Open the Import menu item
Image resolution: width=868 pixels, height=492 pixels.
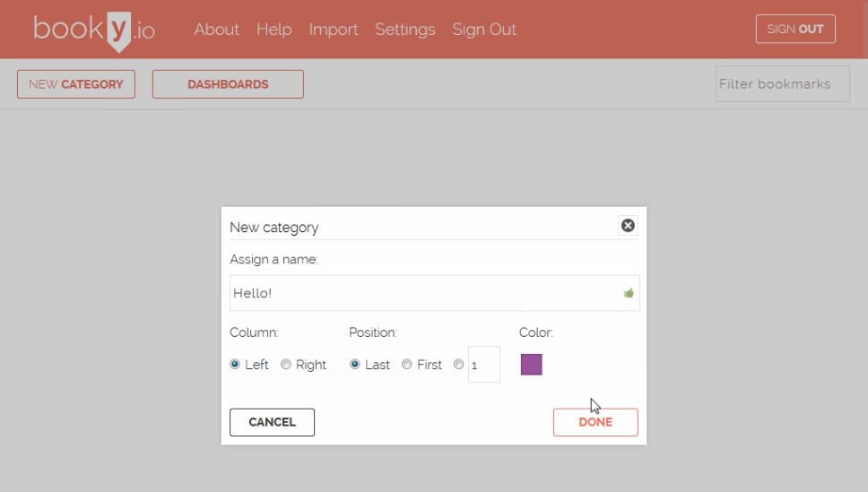point(334,30)
